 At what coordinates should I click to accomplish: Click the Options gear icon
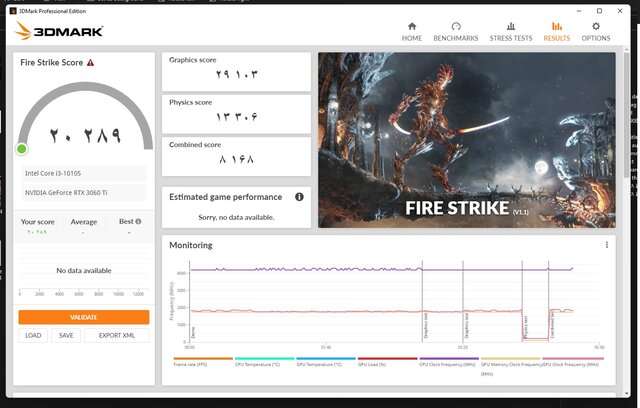(x=596, y=26)
